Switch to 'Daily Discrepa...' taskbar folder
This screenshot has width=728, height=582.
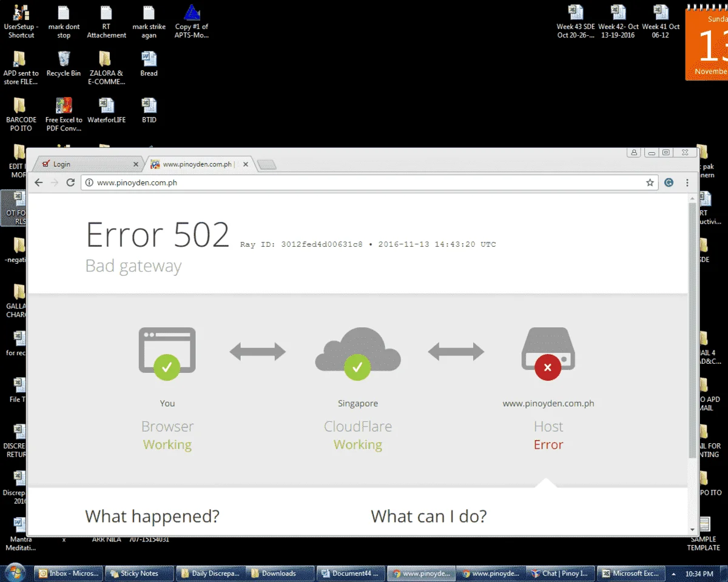point(210,573)
